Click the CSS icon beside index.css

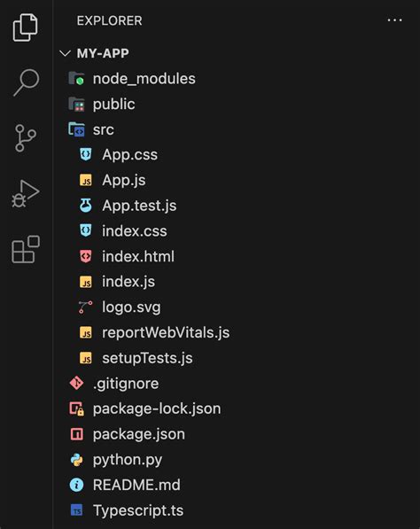(86, 230)
